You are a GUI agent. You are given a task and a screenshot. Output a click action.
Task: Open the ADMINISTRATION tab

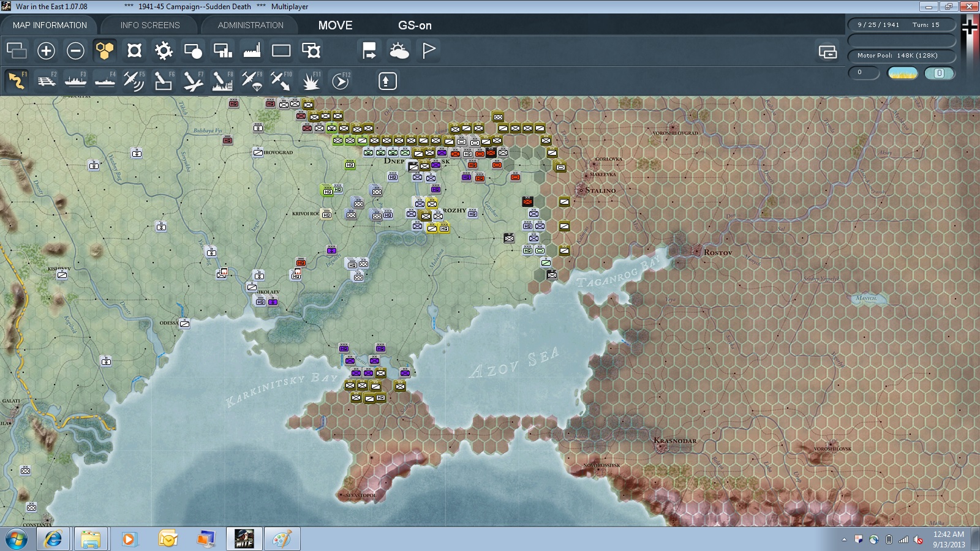click(x=251, y=25)
